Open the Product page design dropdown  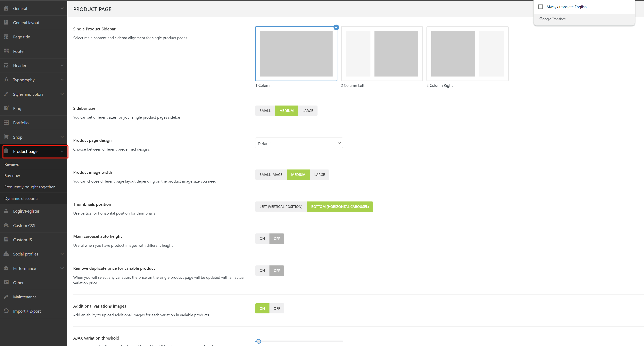tap(299, 143)
